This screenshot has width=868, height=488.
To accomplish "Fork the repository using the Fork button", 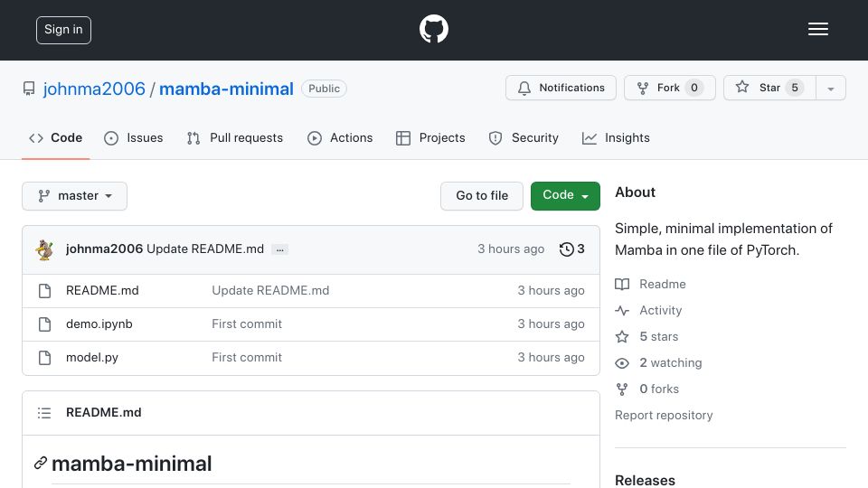I will (669, 88).
